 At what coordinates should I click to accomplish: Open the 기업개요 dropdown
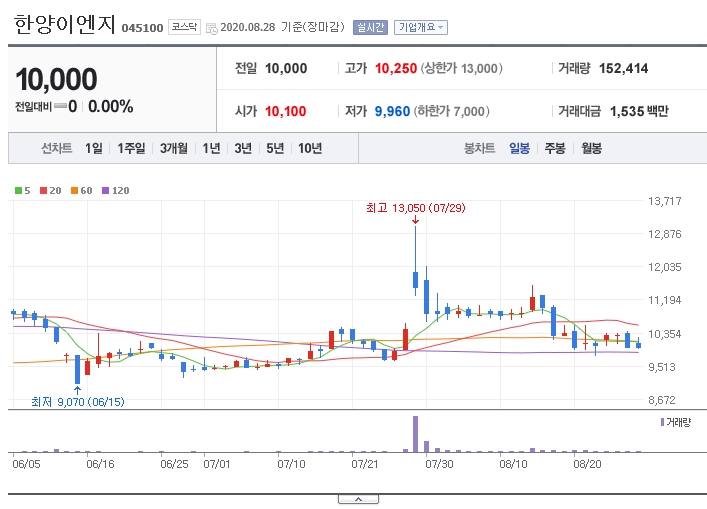coord(421,28)
